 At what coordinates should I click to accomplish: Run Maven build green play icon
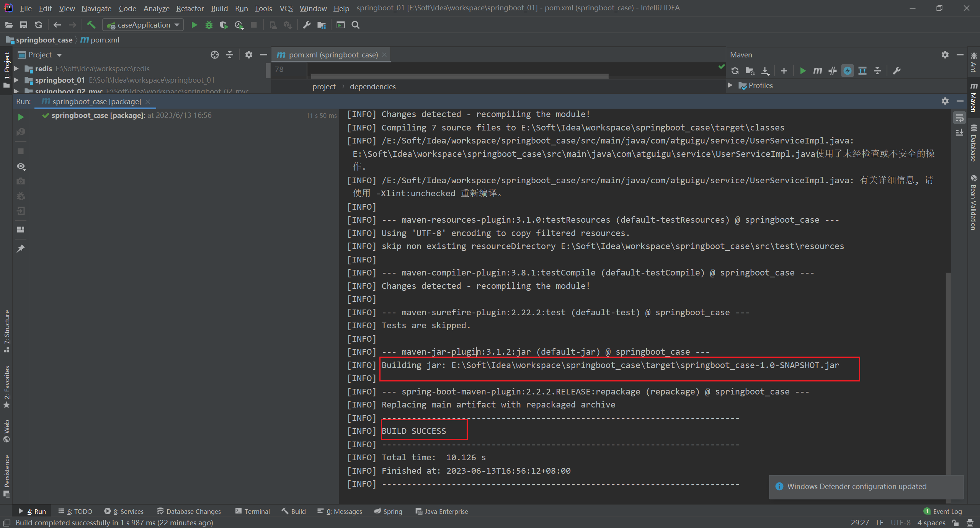[803, 71]
